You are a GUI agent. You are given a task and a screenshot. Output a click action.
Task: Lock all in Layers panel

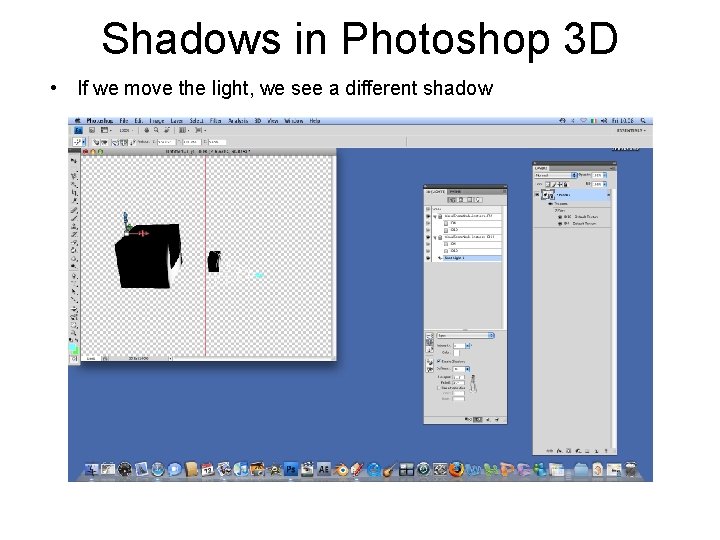[565, 184]
